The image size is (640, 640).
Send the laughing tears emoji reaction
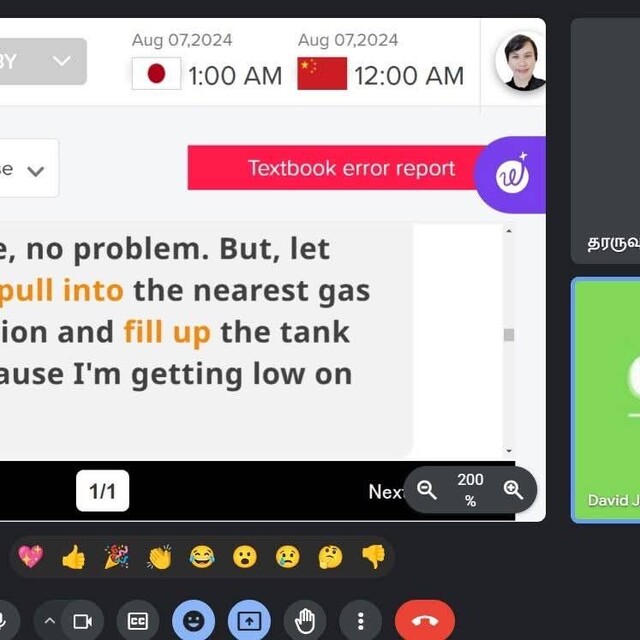coord(202,557)
